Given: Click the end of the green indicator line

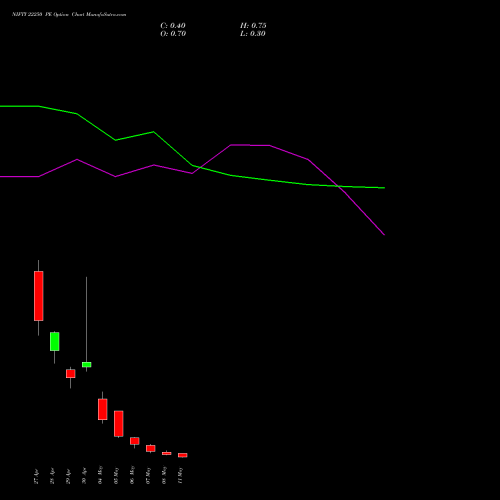Looking at the screenshot, I should (384, 188).
